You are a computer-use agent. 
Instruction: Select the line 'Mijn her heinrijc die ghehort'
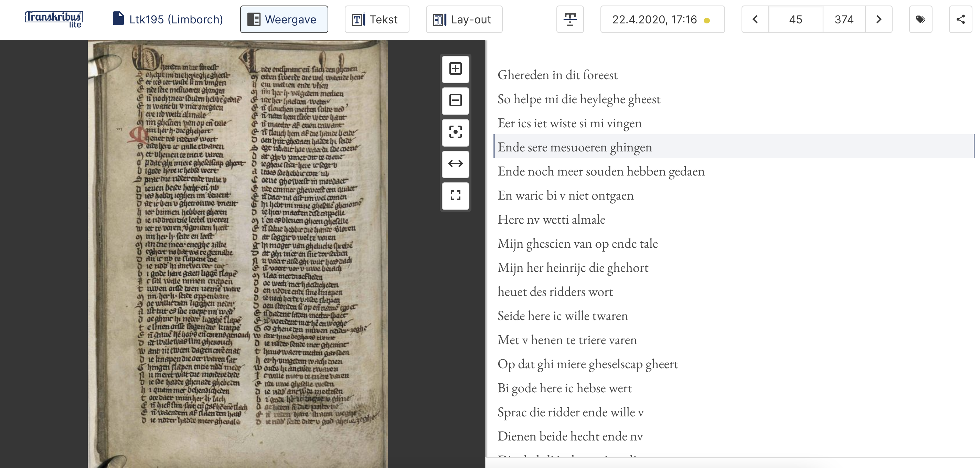point(573,267)
